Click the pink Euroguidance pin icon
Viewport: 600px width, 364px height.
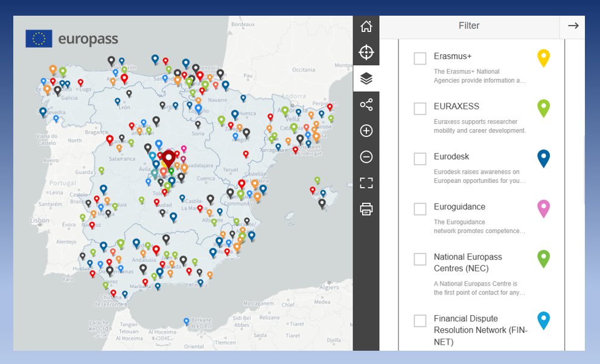543,208
